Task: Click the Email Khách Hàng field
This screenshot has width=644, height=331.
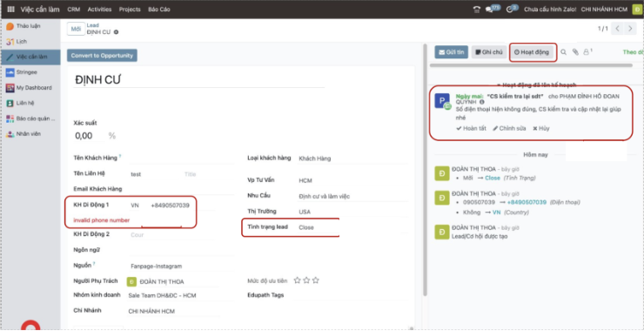Action: pos(182,189)
